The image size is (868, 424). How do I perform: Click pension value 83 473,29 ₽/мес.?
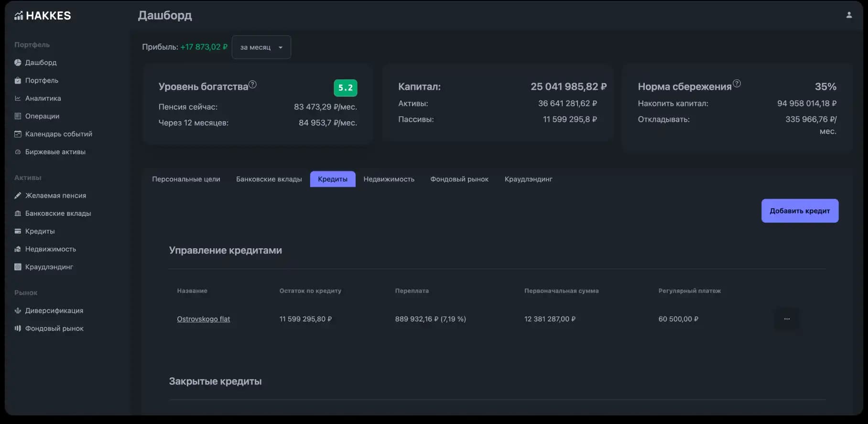point(325,107)
